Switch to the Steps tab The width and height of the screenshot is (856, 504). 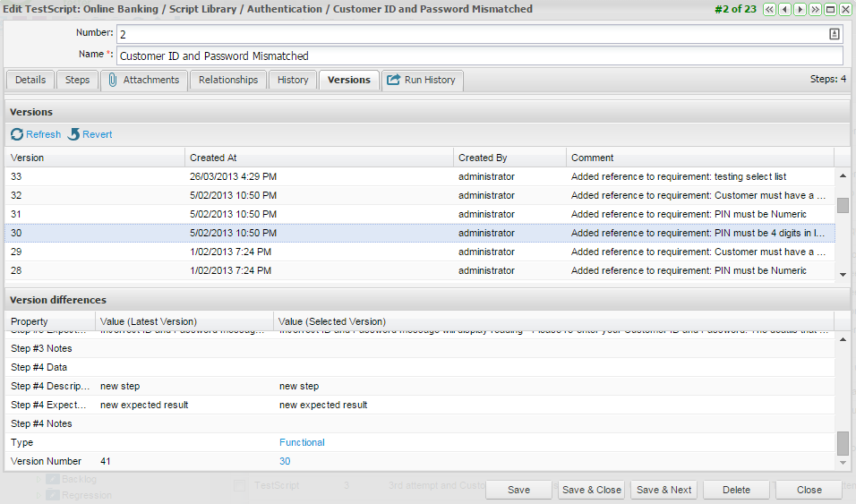(78, 80)
